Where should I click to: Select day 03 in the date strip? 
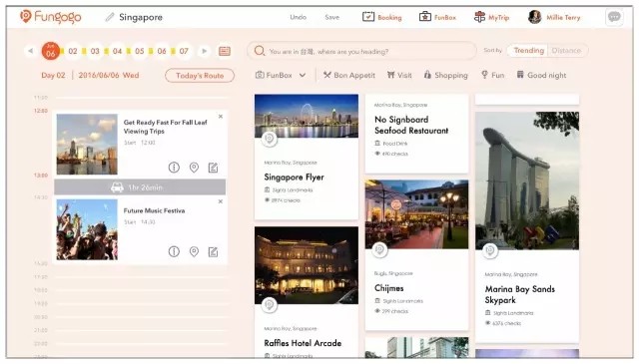(x=95, y=51)
